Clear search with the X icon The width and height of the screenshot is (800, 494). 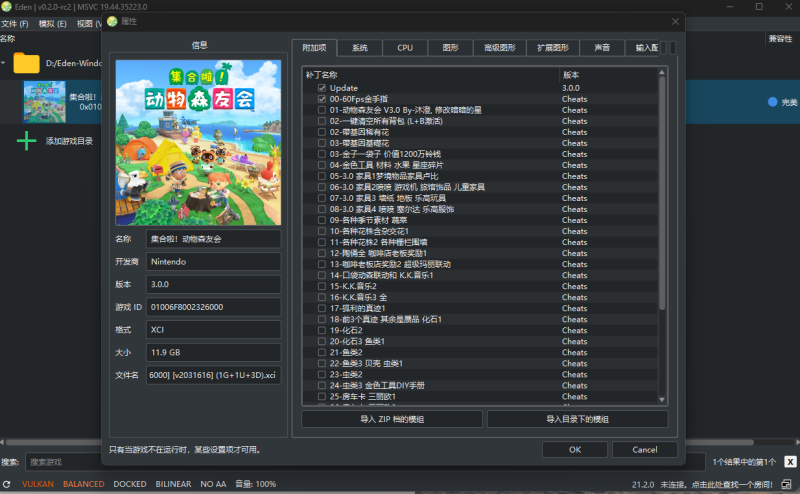790,462
